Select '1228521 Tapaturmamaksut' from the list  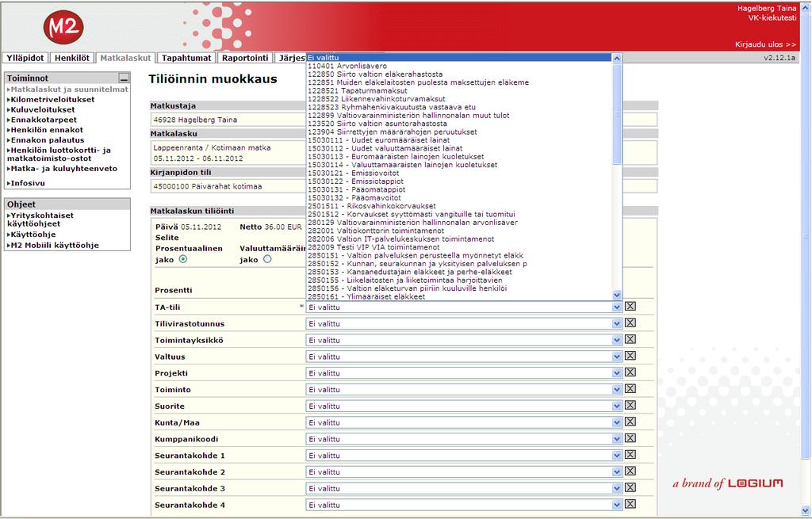[459, 90]
